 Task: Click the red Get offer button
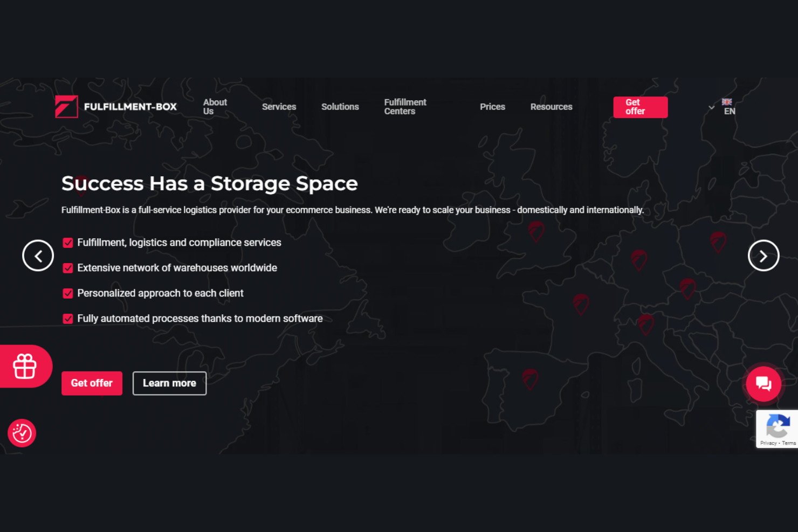coord(640,107)
